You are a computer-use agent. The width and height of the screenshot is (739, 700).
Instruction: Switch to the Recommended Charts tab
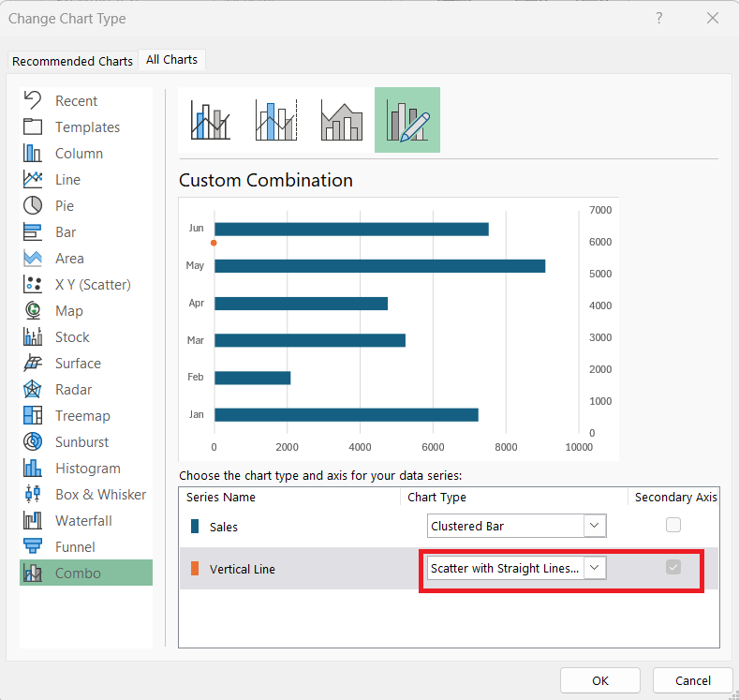(72, 61)
